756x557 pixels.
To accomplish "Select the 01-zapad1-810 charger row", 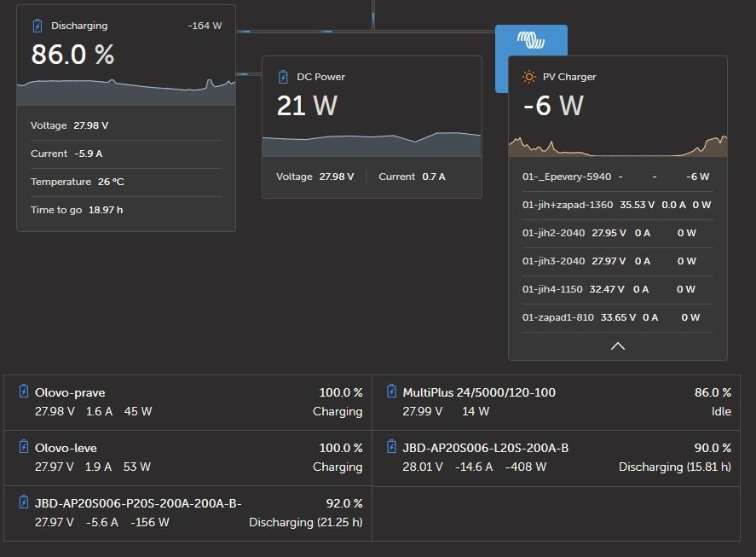I will coord(618,317).
